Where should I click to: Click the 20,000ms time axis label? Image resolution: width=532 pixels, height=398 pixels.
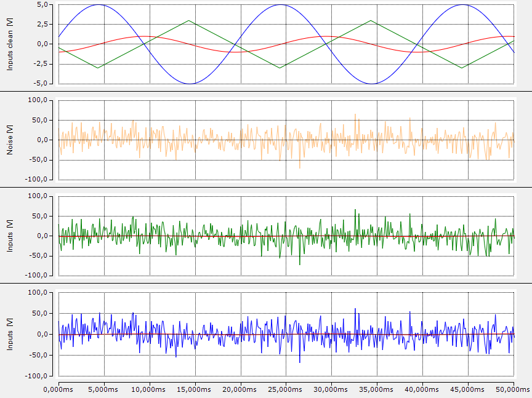coord(240,389)
